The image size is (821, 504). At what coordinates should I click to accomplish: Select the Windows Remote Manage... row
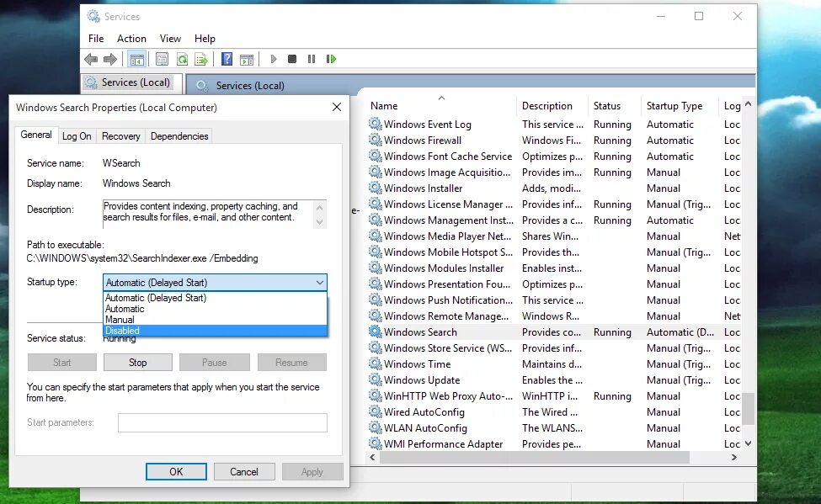pos(554,316)
